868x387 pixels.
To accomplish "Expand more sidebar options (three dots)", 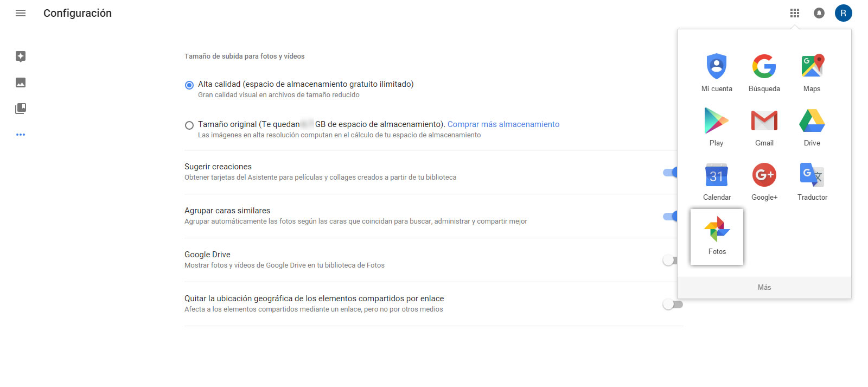I will [x=21, y=135].
